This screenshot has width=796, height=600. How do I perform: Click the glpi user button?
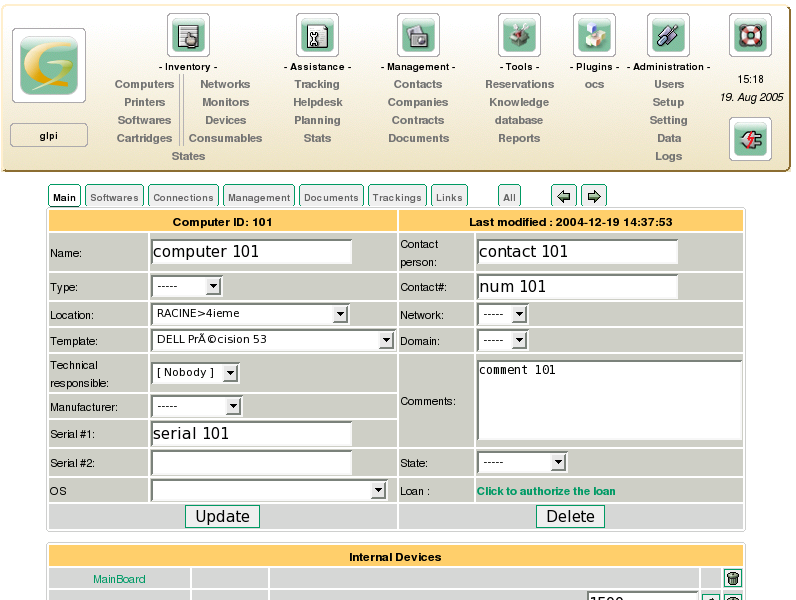(49, 136)
